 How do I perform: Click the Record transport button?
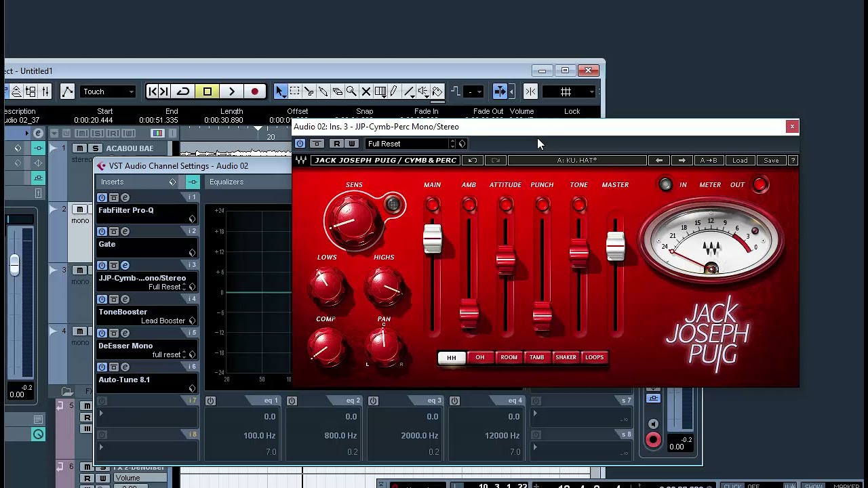254,91
